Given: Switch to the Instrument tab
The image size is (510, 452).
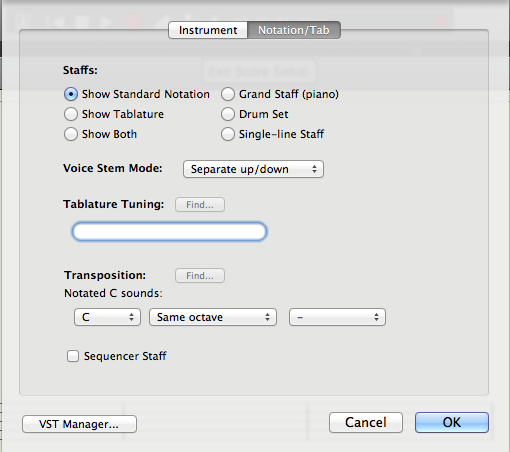Looking at the screenshot, I should click(x=208, y=30).
